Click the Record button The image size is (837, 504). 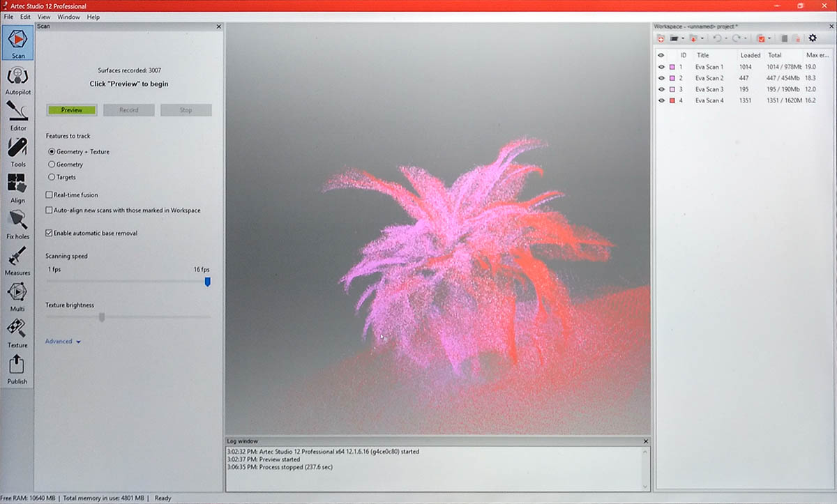[129, 110]
